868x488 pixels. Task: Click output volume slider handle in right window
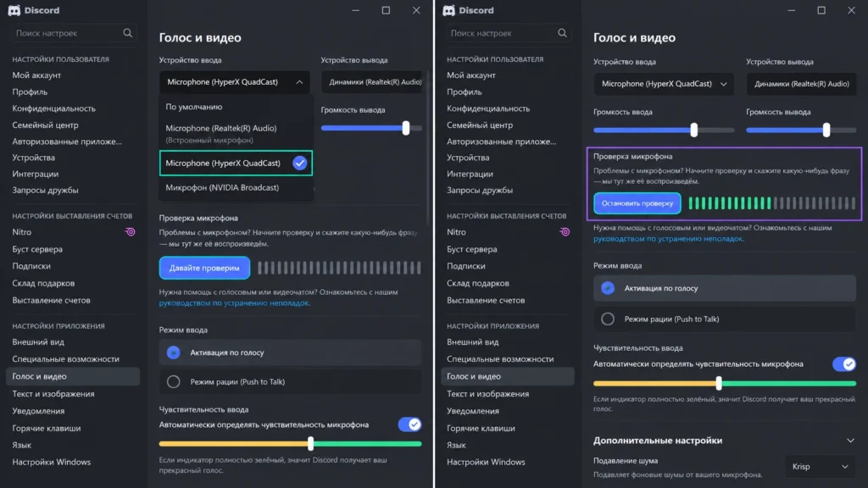pos(826,130)
